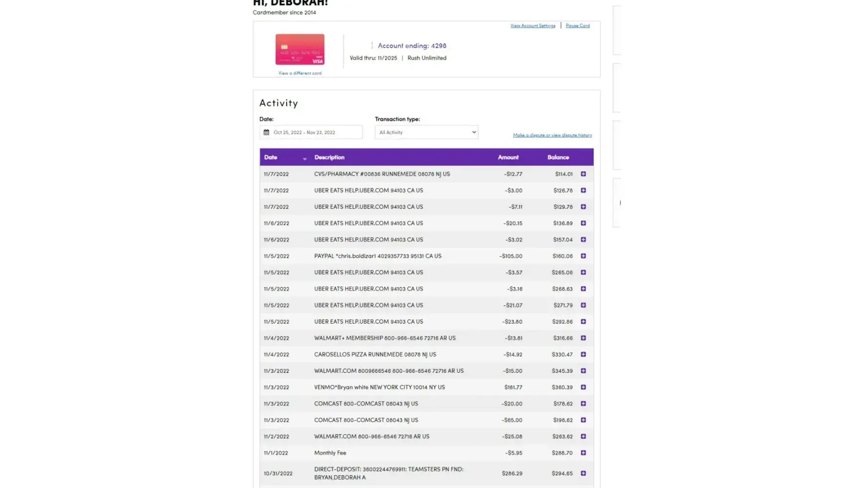Image resolution: width=868 pixels, height=488 pixels.
Task: Open details for Carosellos Pizza transaction
Action: coord(583,355)
